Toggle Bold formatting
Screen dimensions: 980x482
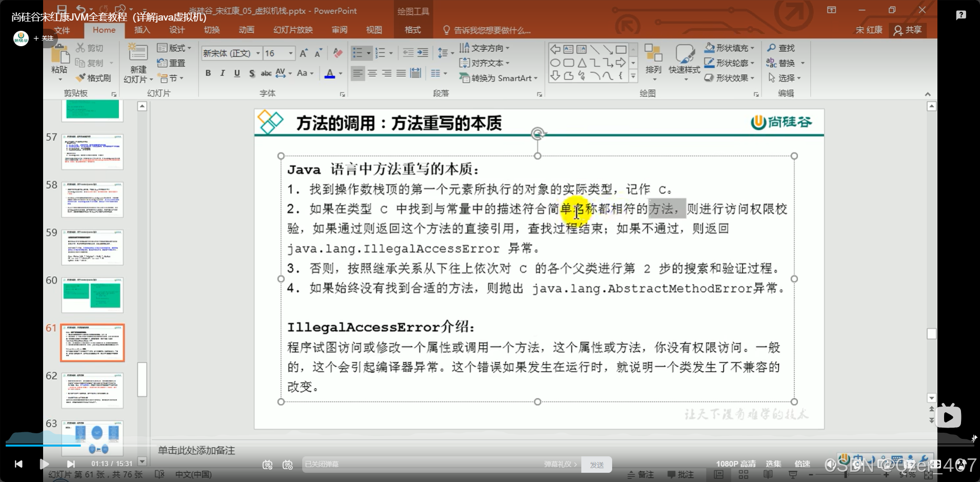pos(208,73)
